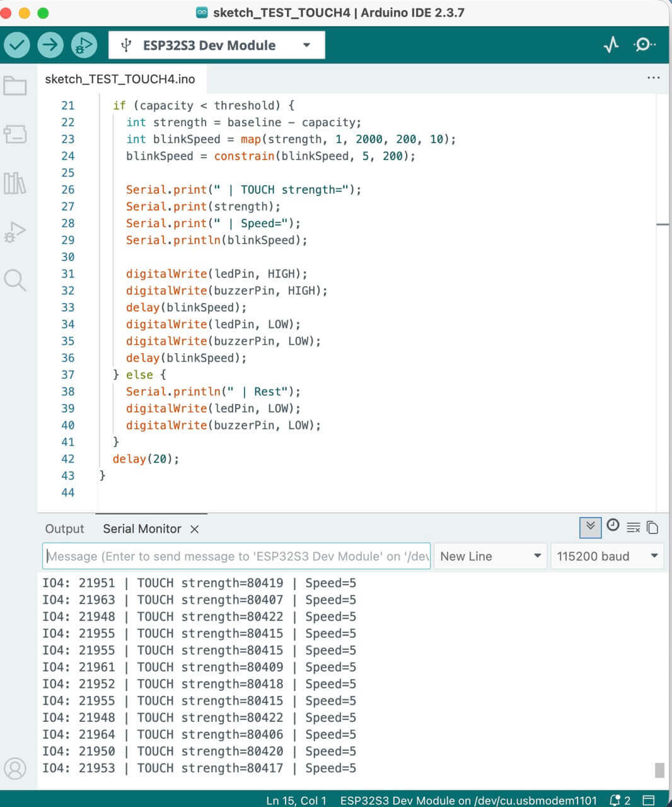Click the USB icon in the board selector
Screen dimensions: 672x807
pos(126,45)
